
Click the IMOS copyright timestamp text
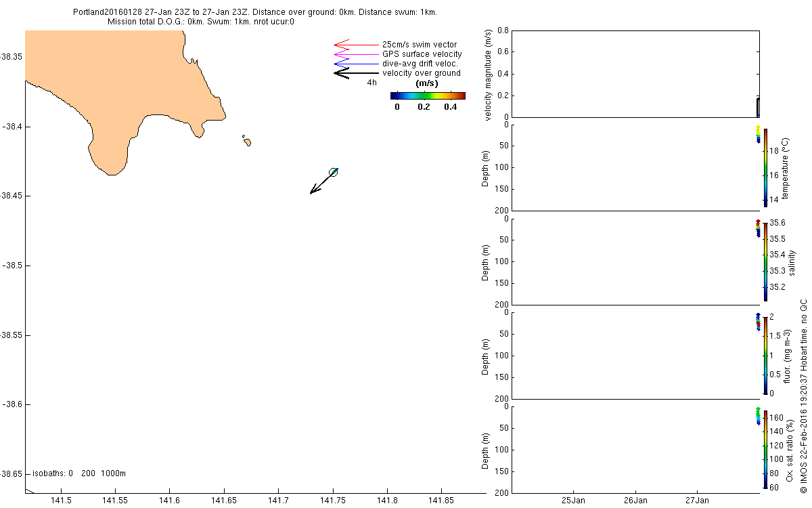tap(804, 396)
